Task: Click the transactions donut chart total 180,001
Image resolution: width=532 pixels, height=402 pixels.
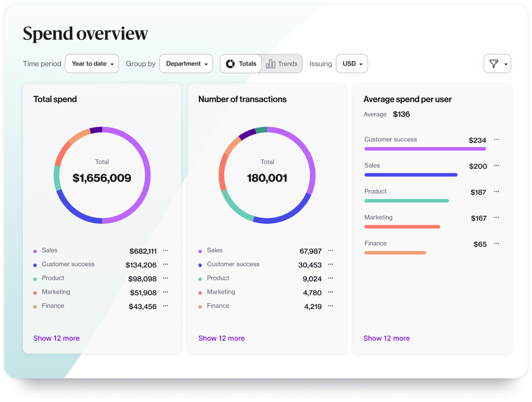Action: pos(267,178)
